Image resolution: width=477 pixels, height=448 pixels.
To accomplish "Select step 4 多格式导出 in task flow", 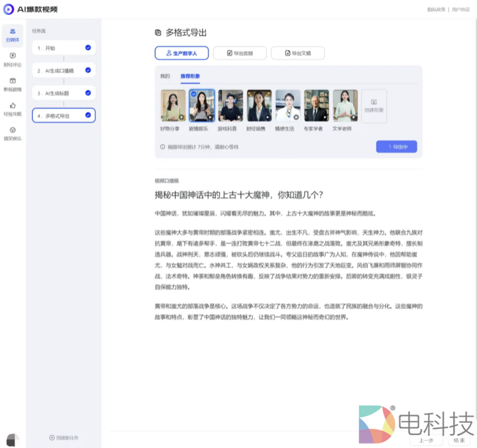I will (63, 116).
